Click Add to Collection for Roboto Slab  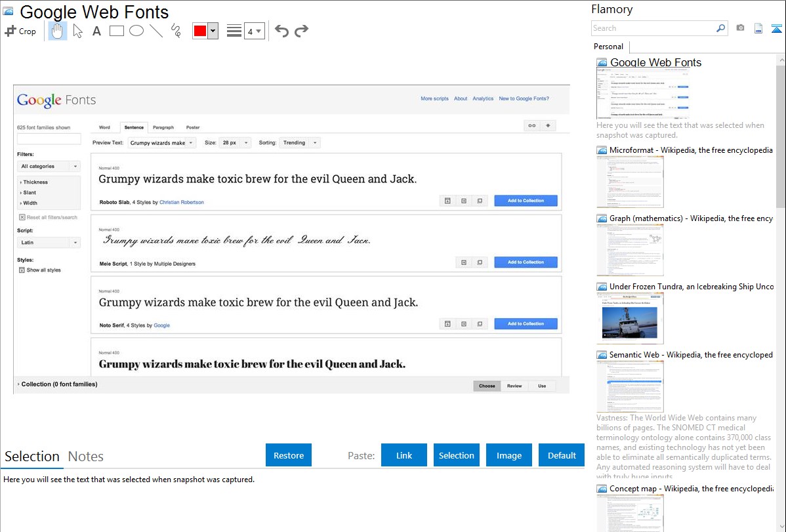pos(526,201)
